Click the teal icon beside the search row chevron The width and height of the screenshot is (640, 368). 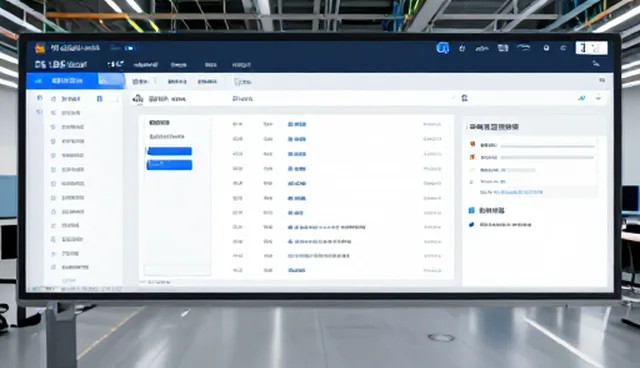pos(581,98)
